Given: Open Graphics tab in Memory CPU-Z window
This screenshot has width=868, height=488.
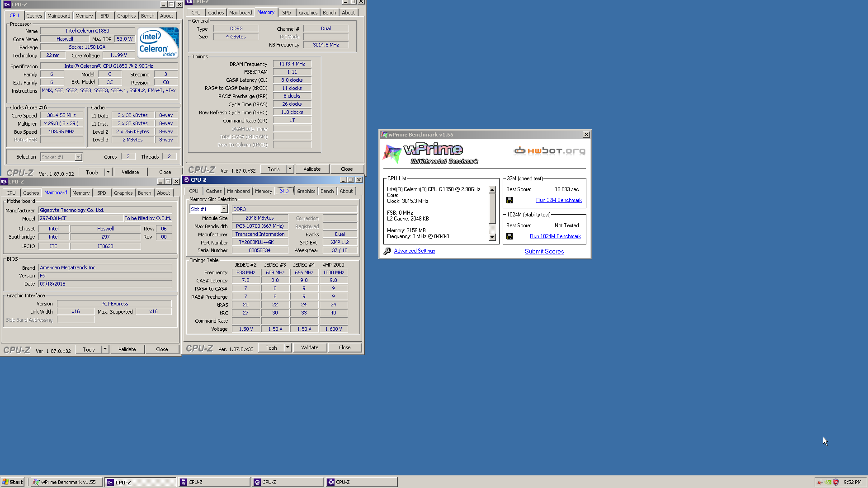Looking at the screenshot, I should click(x=308, y=13).
